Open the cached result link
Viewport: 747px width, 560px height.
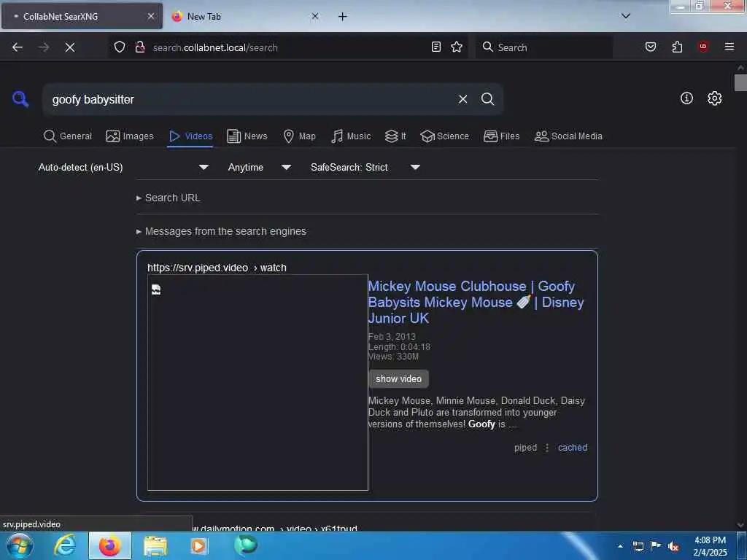pyautogui.click(x=573, y=448)
